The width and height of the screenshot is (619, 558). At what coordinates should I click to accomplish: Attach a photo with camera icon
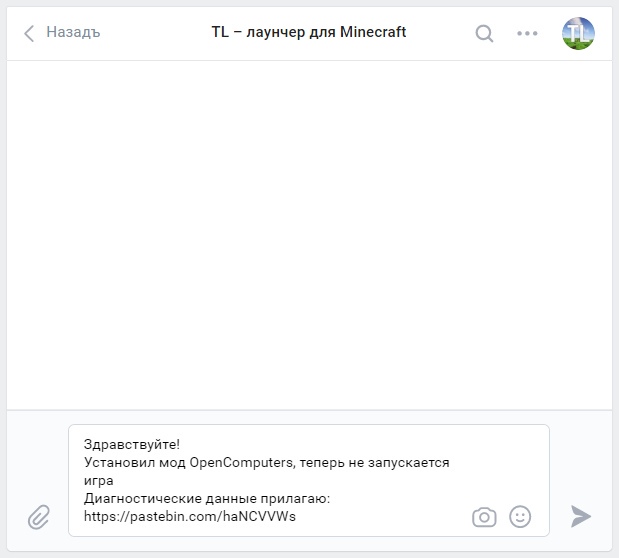[x=484, y=517]
